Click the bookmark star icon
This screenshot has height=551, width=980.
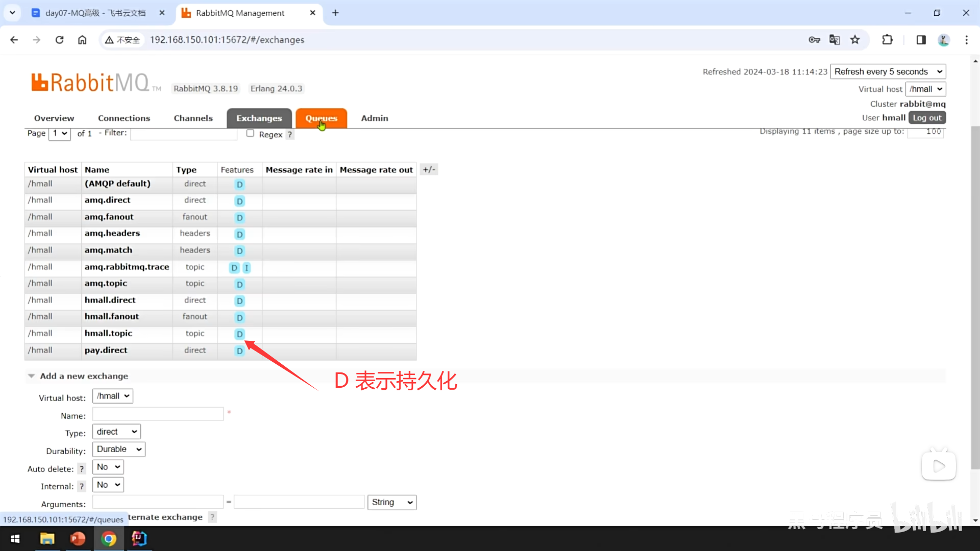[x=855, y=40]
